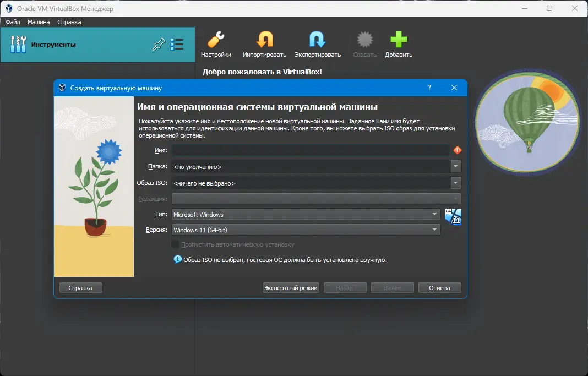The width and height of the screenshot is (588, 376).
Task: Expand the Образ ISO dropdown arrow
Action: pos(456,183)
